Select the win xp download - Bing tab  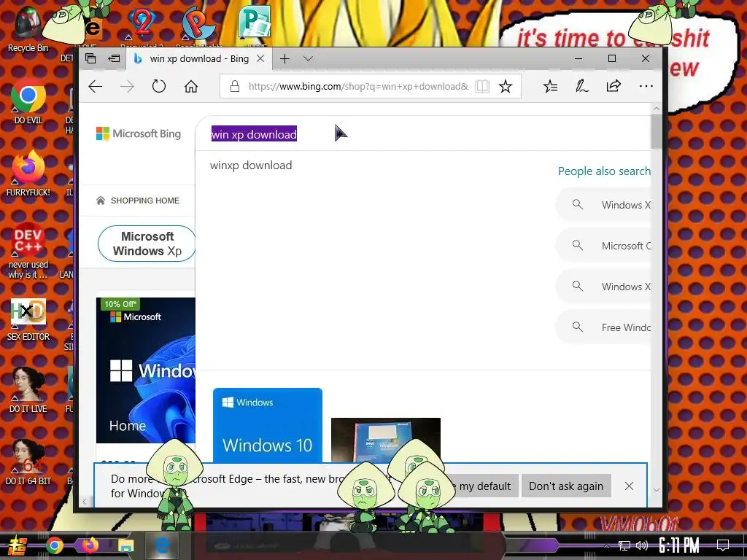tap(199, 58)
